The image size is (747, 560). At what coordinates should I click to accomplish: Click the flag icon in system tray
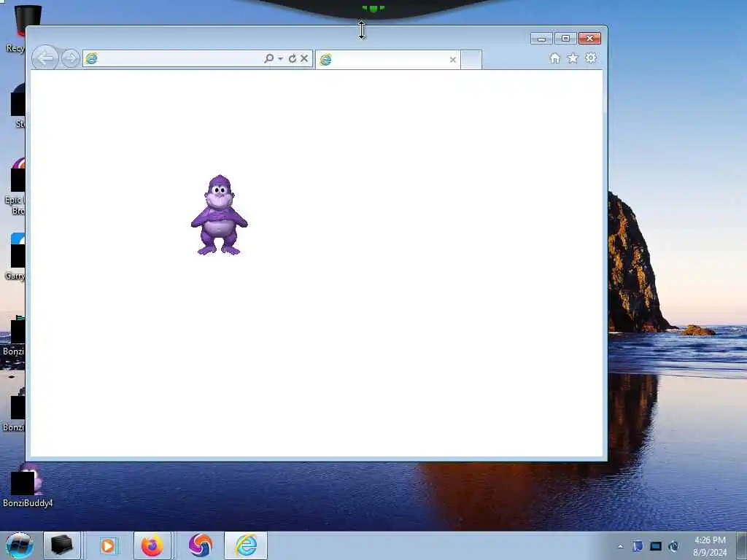point(638,546)
